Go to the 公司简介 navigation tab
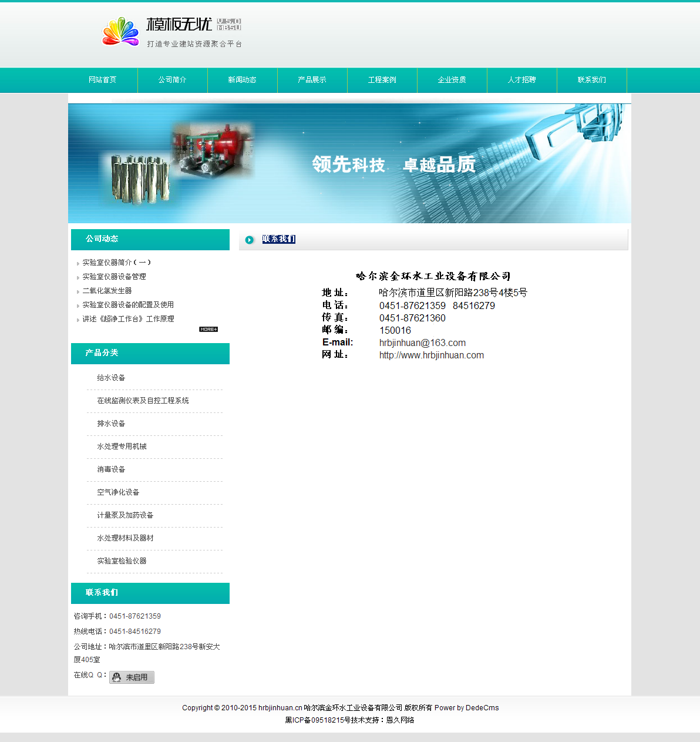The height and width of the screenshot is (742, 700). [x=173, y=80]
